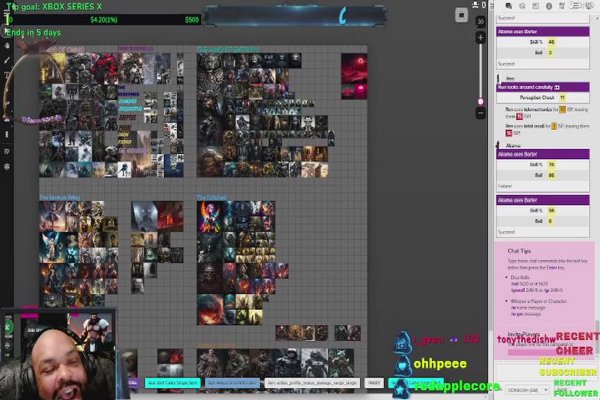Screen dimensions: 600x400
Task: Select the red glowing eye token image
Action: tap(354, 67)
